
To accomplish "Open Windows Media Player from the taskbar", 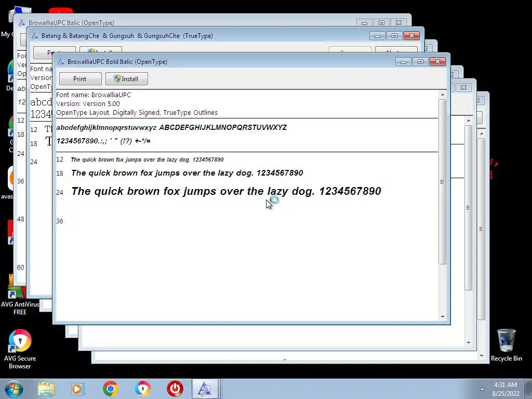I will (78, 389).
